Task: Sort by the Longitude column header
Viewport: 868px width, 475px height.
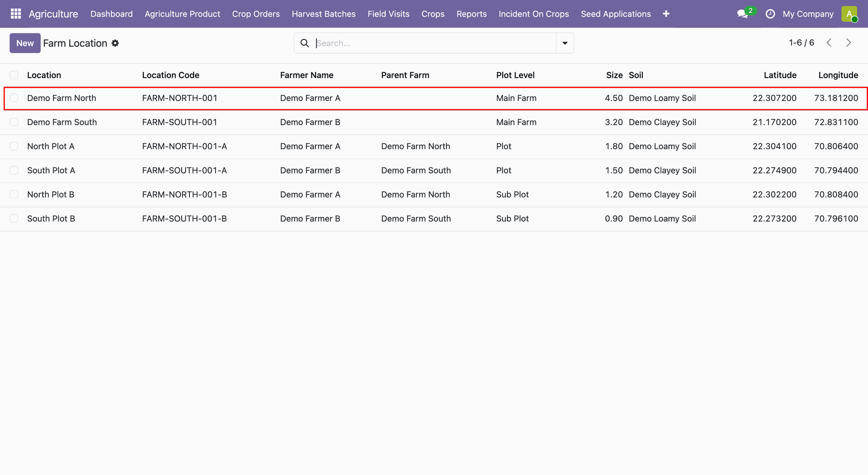Action: pos(838,75)
